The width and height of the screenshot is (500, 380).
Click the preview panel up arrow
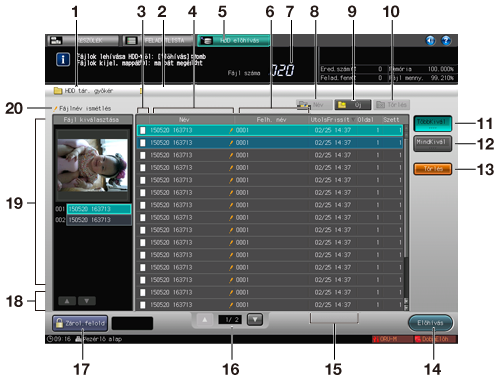(67, 301)
